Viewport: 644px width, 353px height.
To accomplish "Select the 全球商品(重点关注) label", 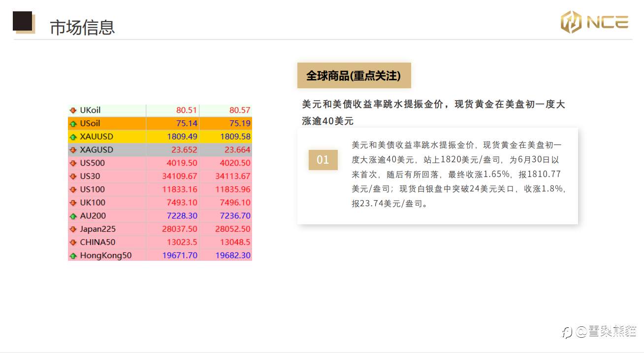I will (354, 75).
